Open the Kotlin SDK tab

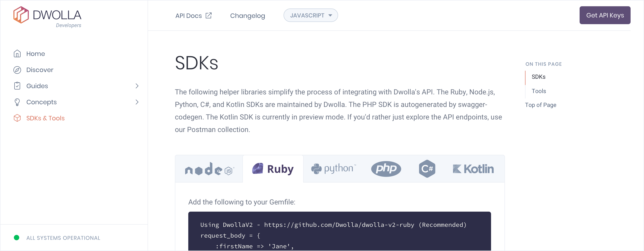pos(473,169)
